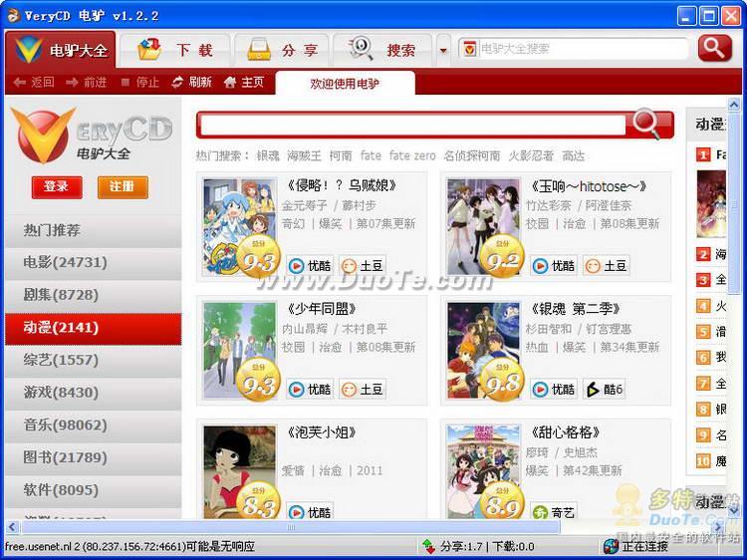Click the magnifier icon beside main search box

[x=646, y=124]
